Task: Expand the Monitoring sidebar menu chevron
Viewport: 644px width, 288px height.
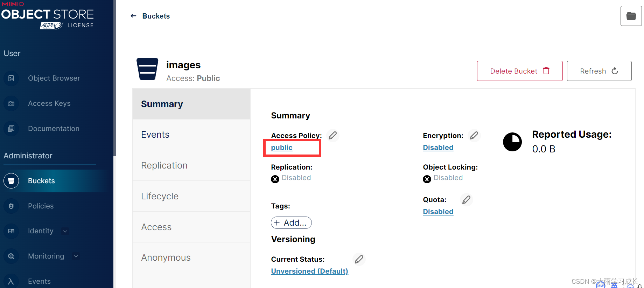Action: tap(76, 256)
